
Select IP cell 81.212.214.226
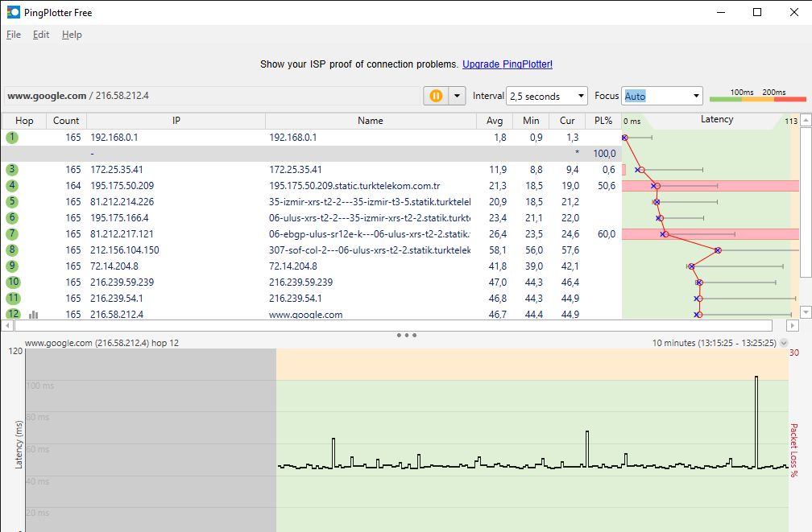(x=122, y=201)
